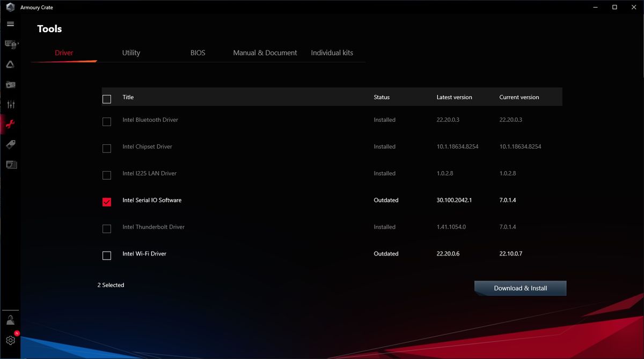Click the Status column header

[382, 97]
